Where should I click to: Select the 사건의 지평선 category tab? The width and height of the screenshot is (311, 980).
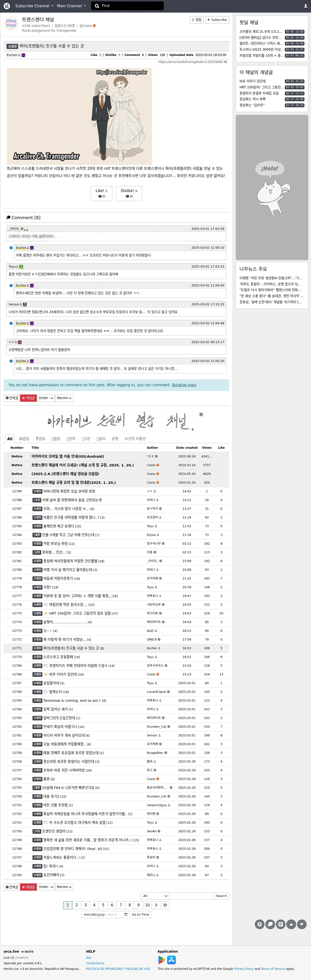pos(135,439)
